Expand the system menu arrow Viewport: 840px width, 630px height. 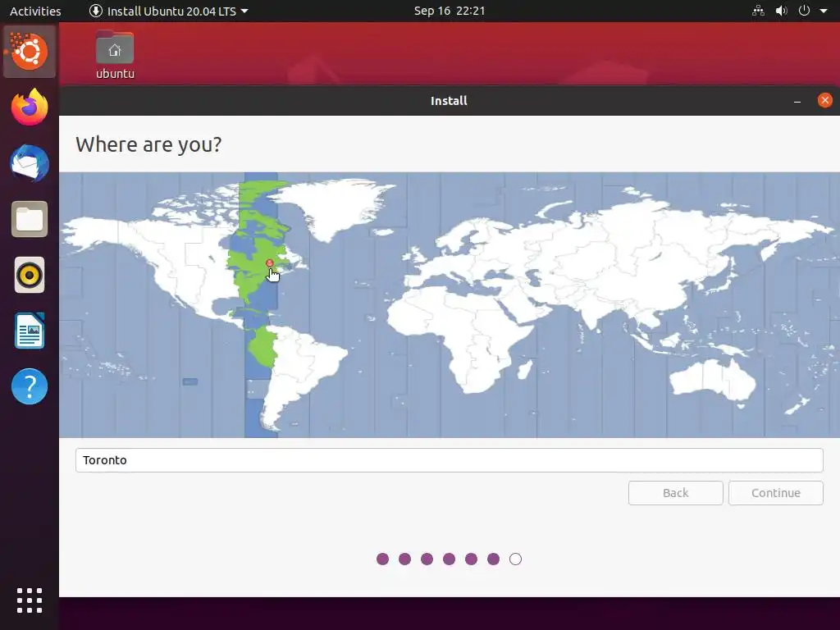[x=824, y=11]
